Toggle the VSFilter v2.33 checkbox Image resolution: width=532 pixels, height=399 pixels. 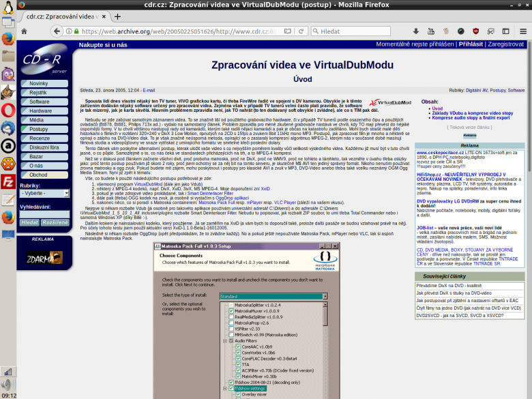(231, 329)
